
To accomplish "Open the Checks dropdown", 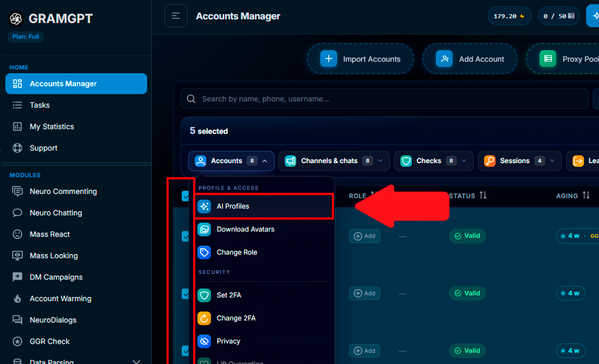I will point(434,161).
